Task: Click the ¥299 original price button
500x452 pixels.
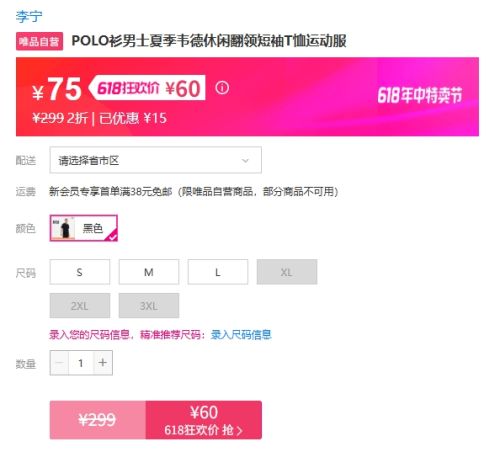Action: [98, 420]
